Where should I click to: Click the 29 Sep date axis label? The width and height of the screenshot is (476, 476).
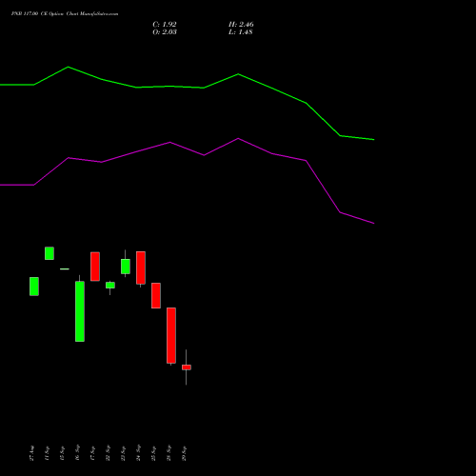click(x=184, y=453)
